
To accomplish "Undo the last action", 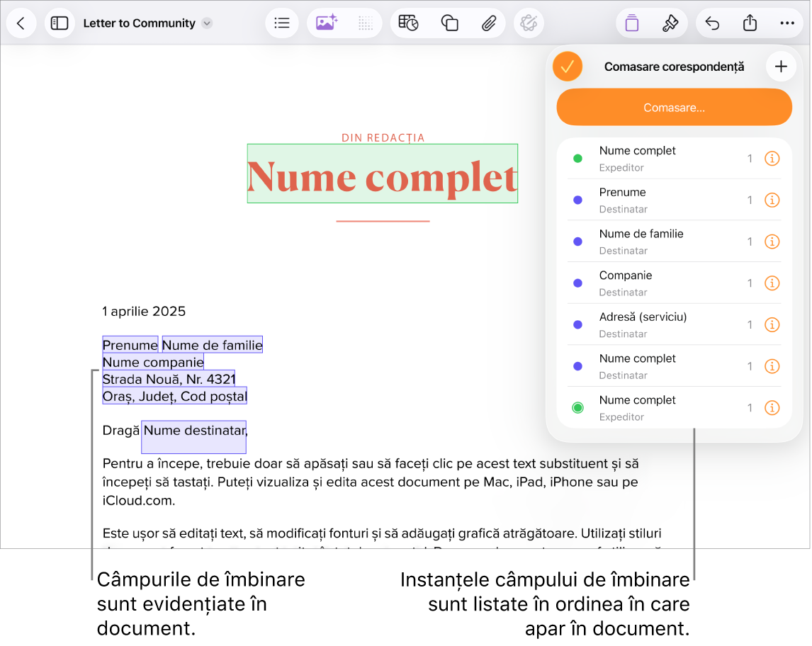I will click(713, 23).
